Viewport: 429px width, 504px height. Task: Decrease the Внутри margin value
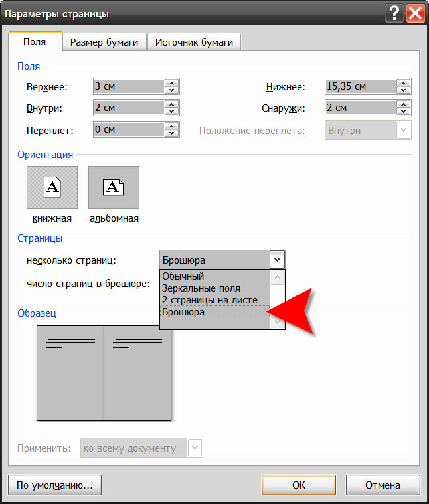pos(171,112)
